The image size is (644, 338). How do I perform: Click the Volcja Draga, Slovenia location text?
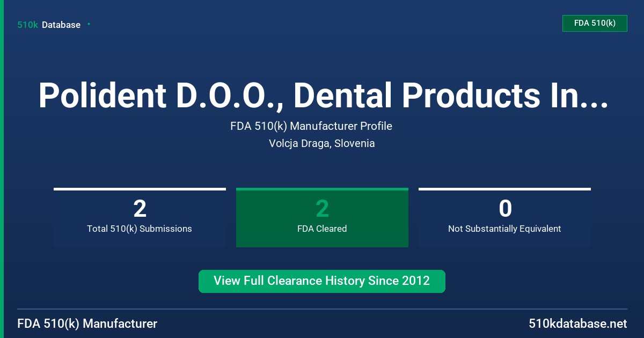click(x=322, y=143)
